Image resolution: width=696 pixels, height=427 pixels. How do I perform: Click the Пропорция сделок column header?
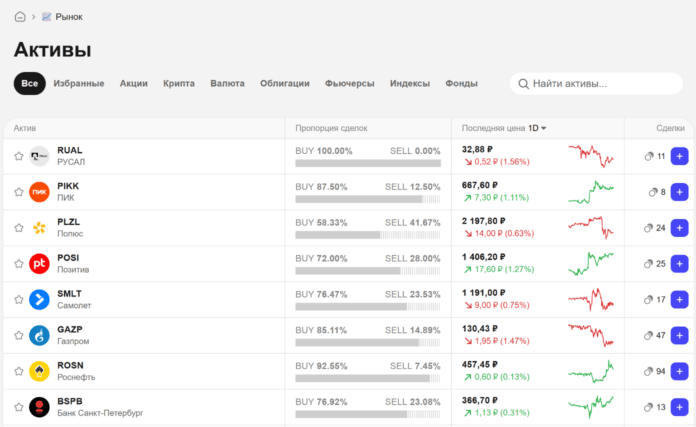point(331,128)
